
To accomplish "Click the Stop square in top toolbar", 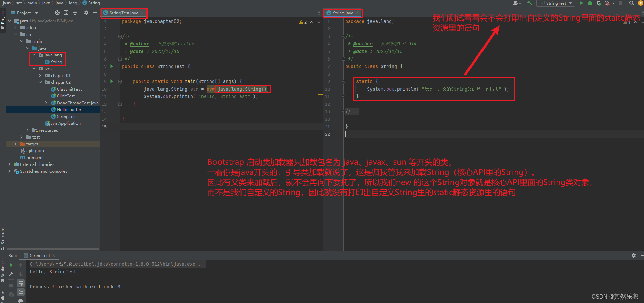I will (620, 3).
